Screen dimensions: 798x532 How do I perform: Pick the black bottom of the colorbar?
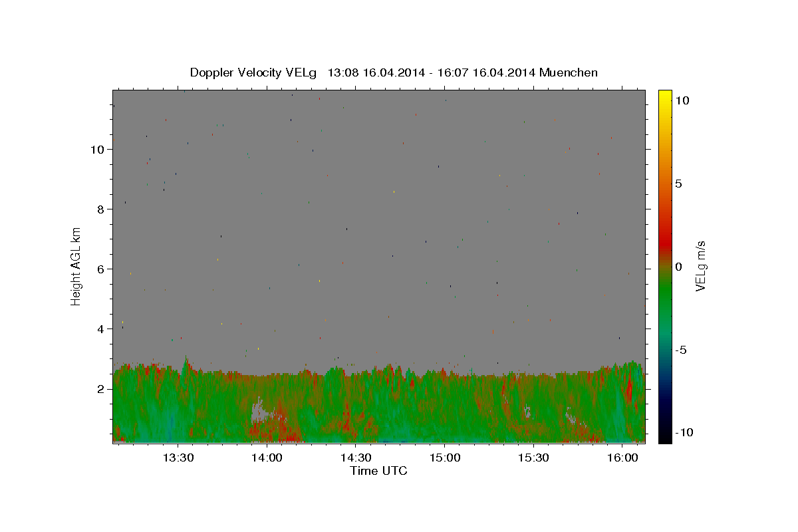point(665,436)
